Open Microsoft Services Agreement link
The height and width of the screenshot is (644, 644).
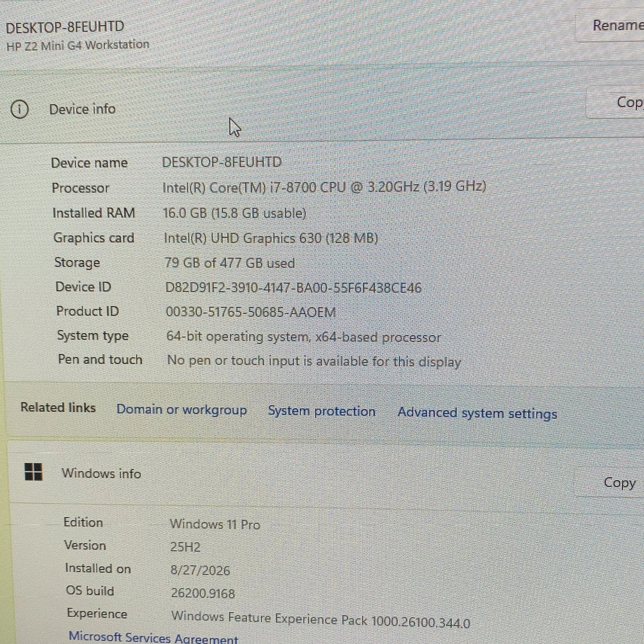(x=153, y=638)
